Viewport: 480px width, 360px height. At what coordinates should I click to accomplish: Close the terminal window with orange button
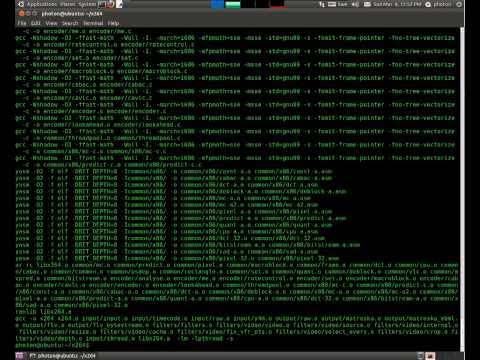click(22, 14)
